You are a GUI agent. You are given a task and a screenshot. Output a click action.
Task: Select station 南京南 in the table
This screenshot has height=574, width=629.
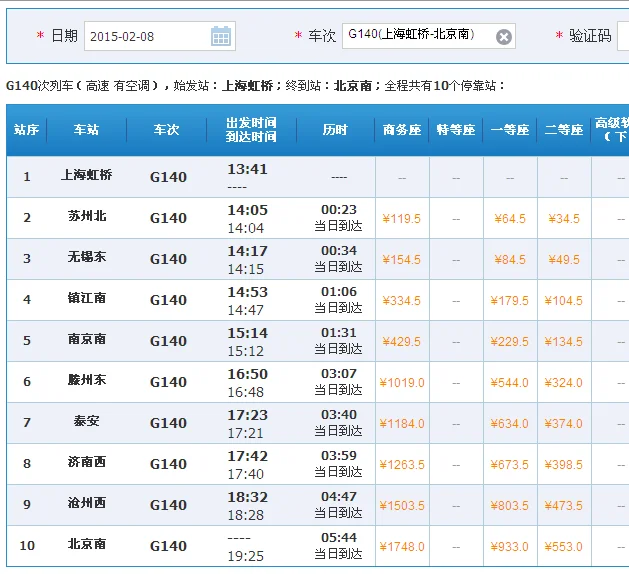[x=87, y=339]
